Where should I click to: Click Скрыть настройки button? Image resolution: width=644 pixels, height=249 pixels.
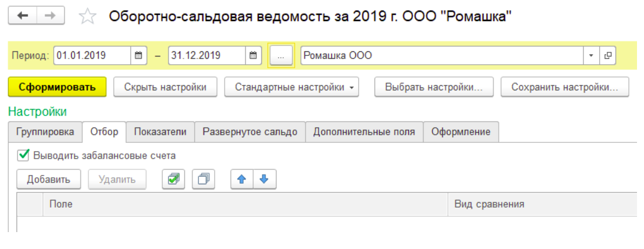[165, 87]
